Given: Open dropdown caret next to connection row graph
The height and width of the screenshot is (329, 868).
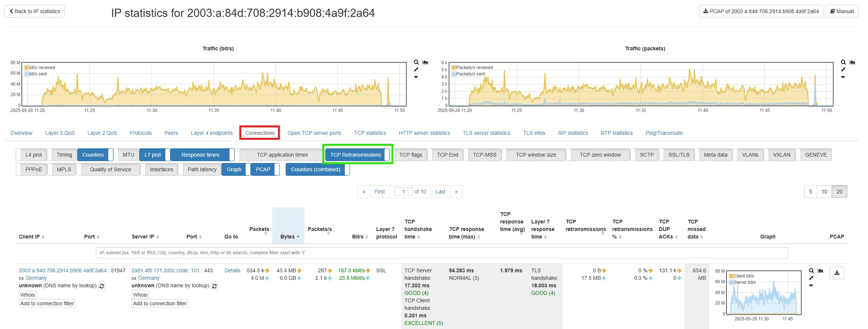Looking at the screenshot, I should pos(811,286).
